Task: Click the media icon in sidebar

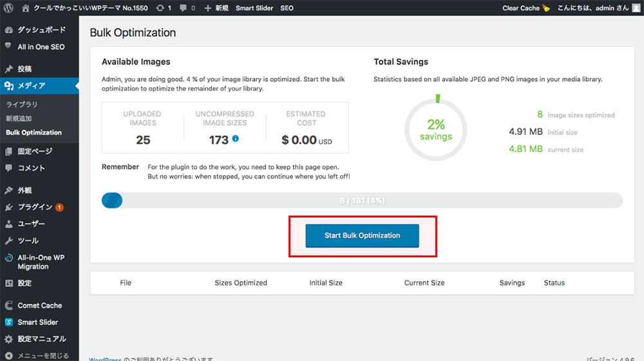Action: (x=8, y=86)
